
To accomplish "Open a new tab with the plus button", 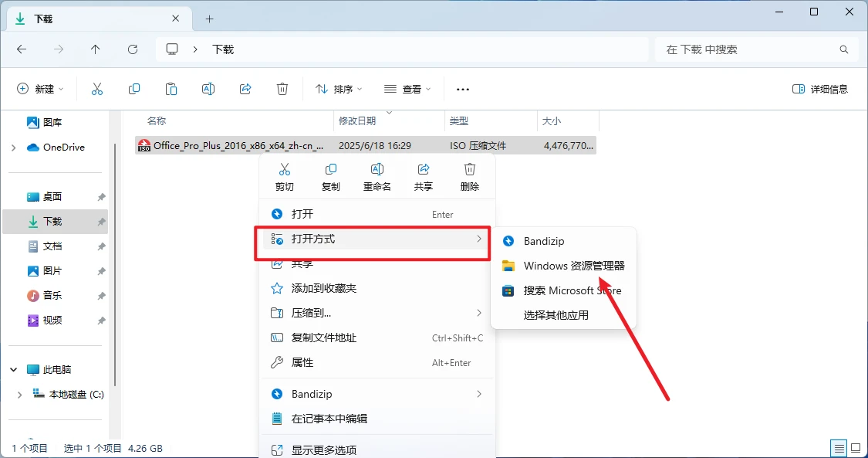I will 209,19.
